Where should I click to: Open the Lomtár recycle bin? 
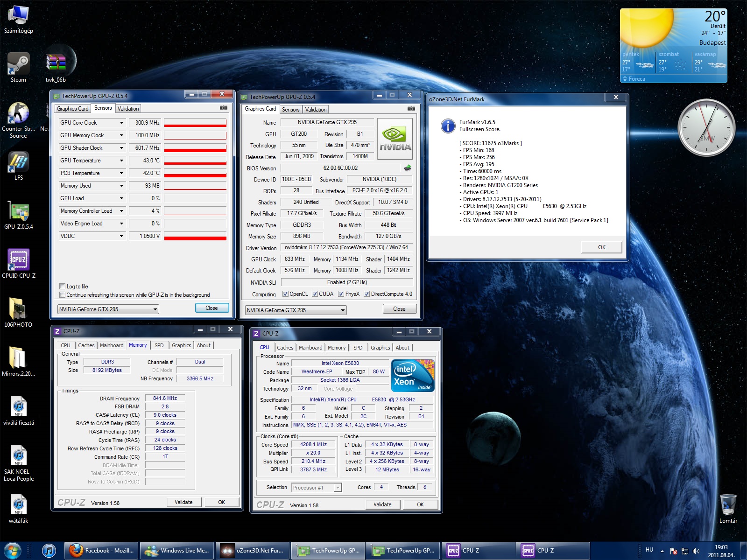pyautogui.click(x=728, y=505)
